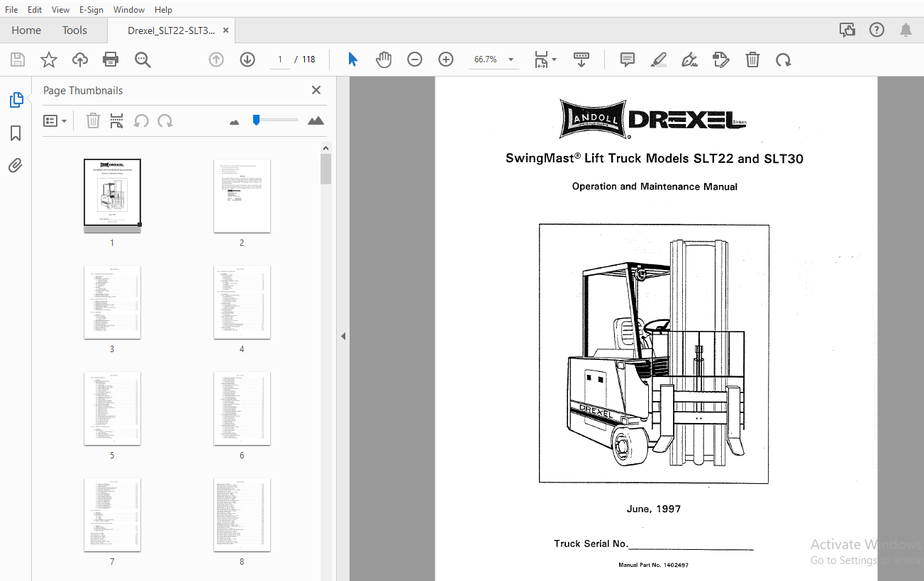924x581 pixels.
Task: Open the Attachments paperclip panel
Action: (x=16, y=166)
